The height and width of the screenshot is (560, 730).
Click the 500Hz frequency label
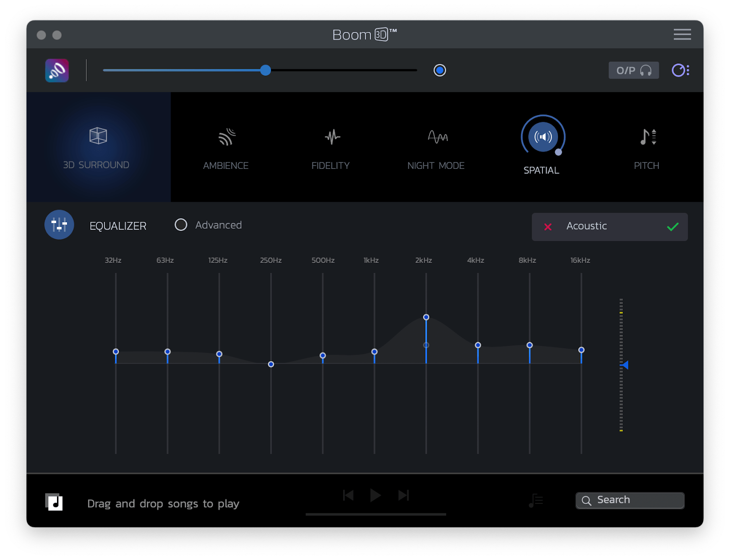[x=323, y=260]
